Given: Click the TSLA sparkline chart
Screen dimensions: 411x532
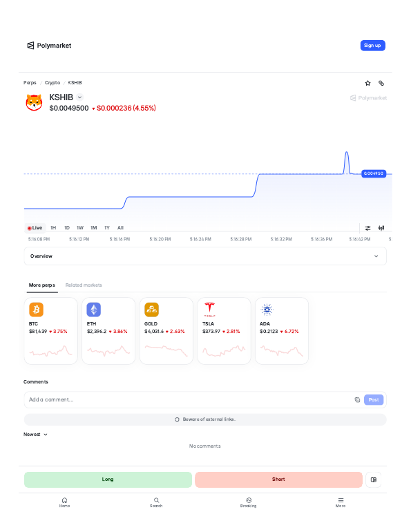Looking at the screenshot, I should click(224, 351).
